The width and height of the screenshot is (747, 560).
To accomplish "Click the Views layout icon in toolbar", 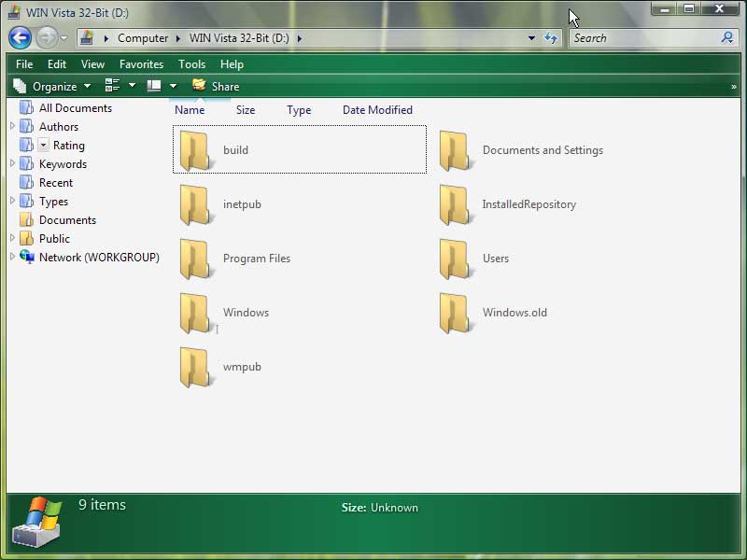I will [112, 86].
